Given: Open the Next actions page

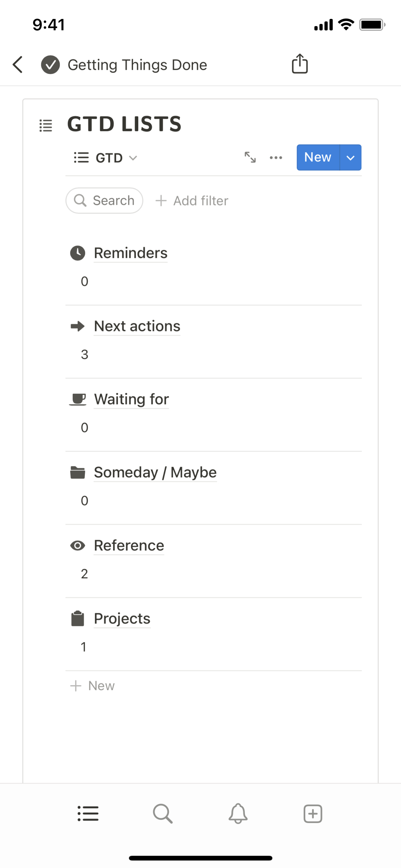Looking at the screenshot, I should (x=137, y=326).
